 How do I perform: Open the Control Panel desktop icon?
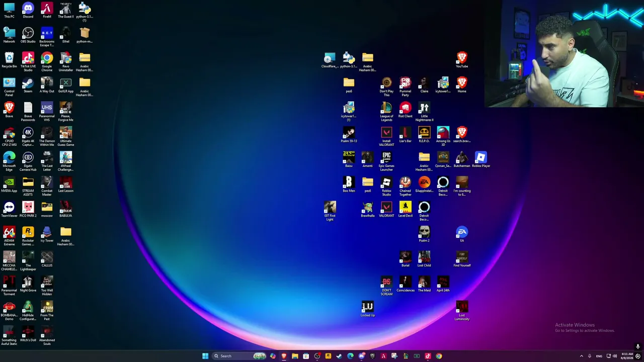click(x=9, y=86)
